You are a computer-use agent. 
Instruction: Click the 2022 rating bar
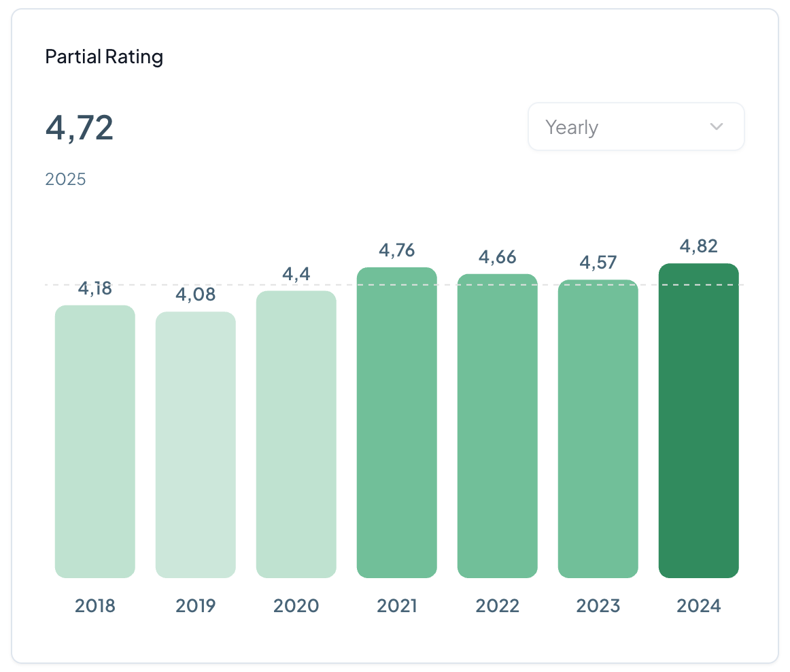pyautogui.click(x=498, y=426)
